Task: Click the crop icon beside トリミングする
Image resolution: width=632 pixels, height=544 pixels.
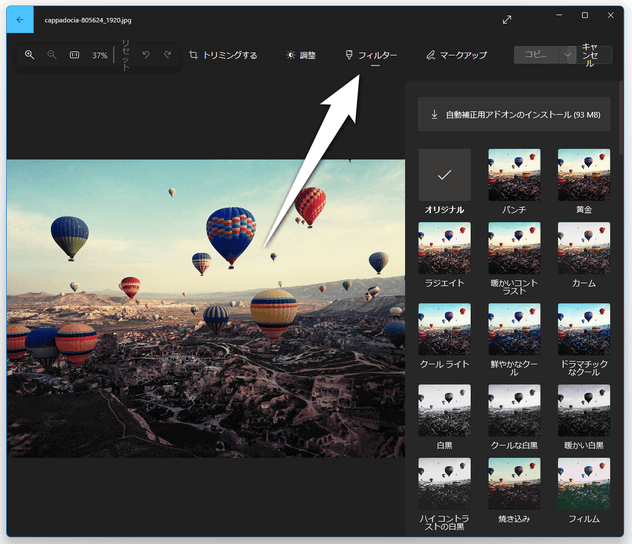Action: click(193, 55)
